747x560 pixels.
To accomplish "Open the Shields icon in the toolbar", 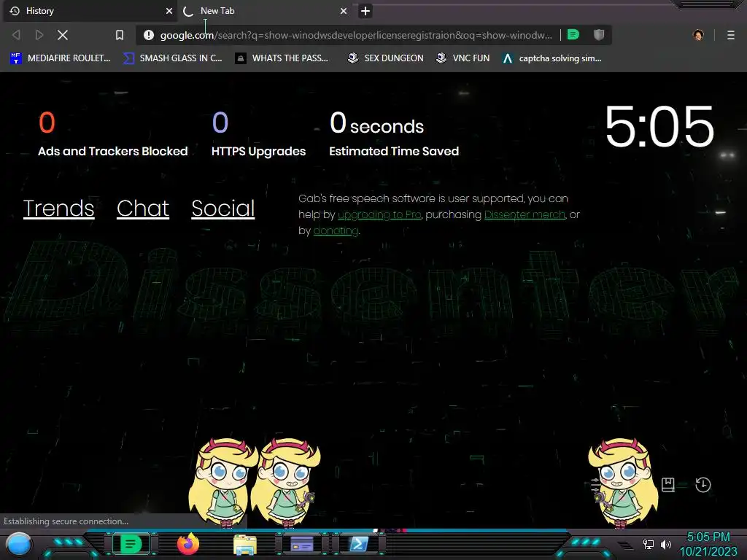I will [599, 34].
